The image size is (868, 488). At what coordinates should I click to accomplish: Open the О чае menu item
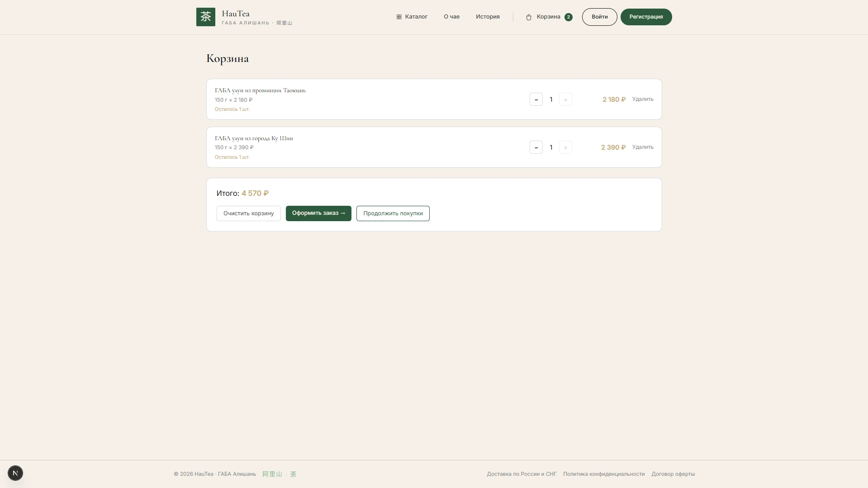pos(451,17)
